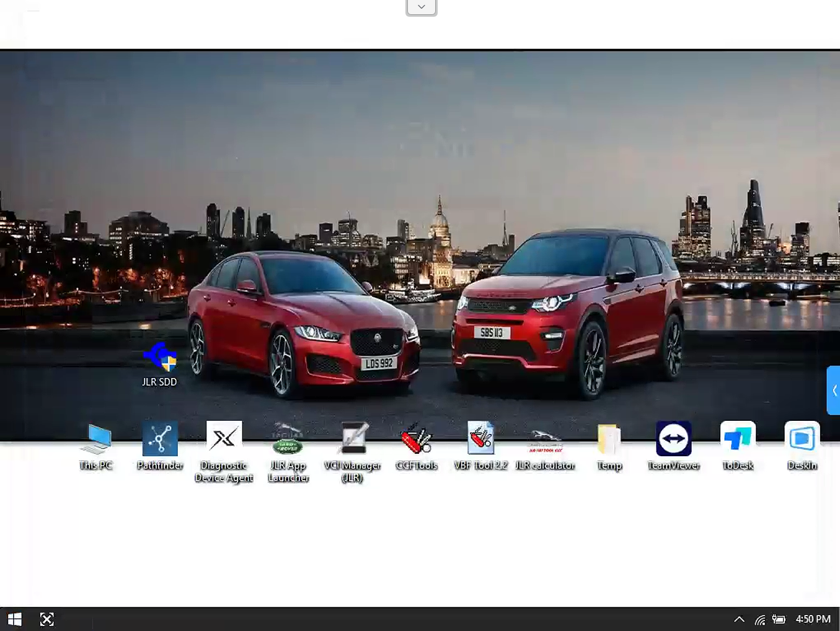
Task: Open the VBF Tool 2.2 shortcut
Action: coord(480,446)
